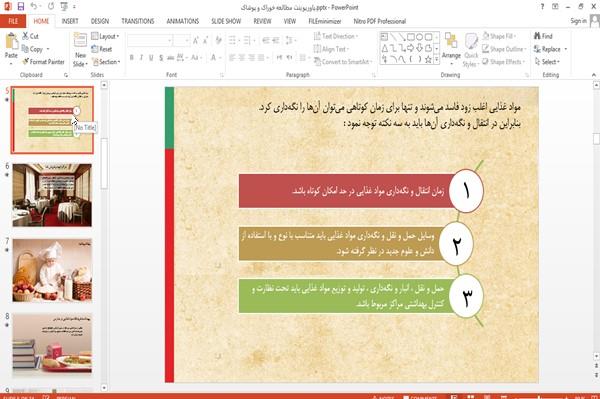Click Convert to SmartArt
This screenshot has width=600, height=399.
342,62
